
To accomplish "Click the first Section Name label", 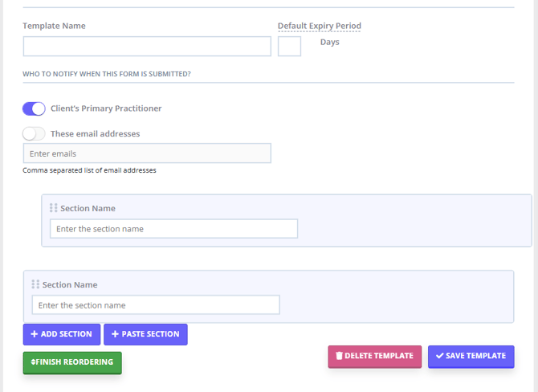I will coord(88,208).
